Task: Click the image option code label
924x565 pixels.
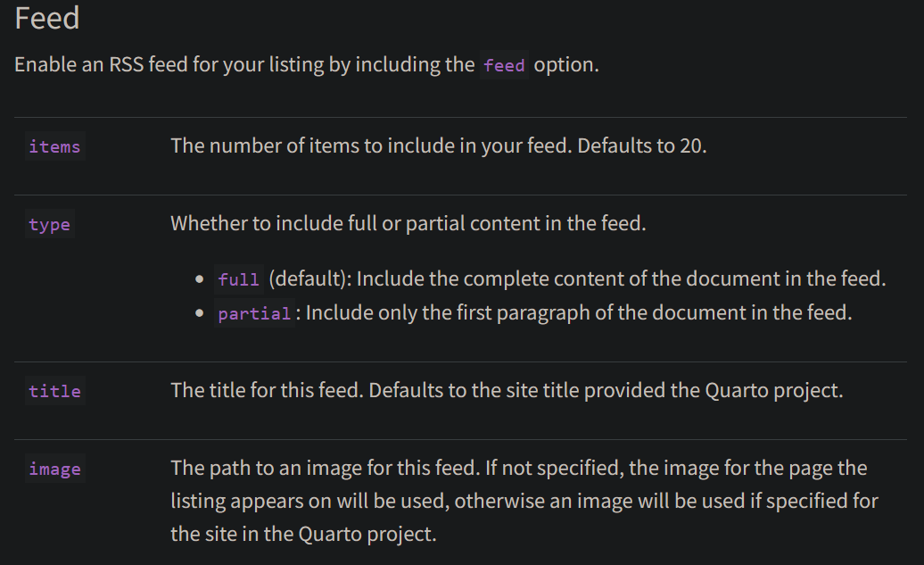Action: 54,469
